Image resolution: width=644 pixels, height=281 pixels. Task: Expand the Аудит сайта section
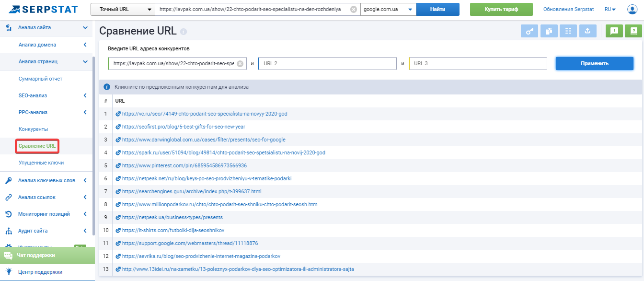[85, 231]
